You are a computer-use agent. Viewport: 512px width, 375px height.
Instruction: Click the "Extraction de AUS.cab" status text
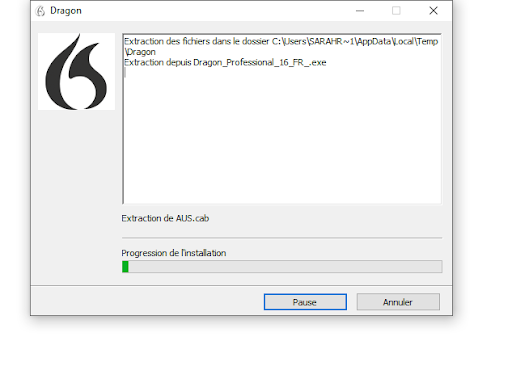165,218
